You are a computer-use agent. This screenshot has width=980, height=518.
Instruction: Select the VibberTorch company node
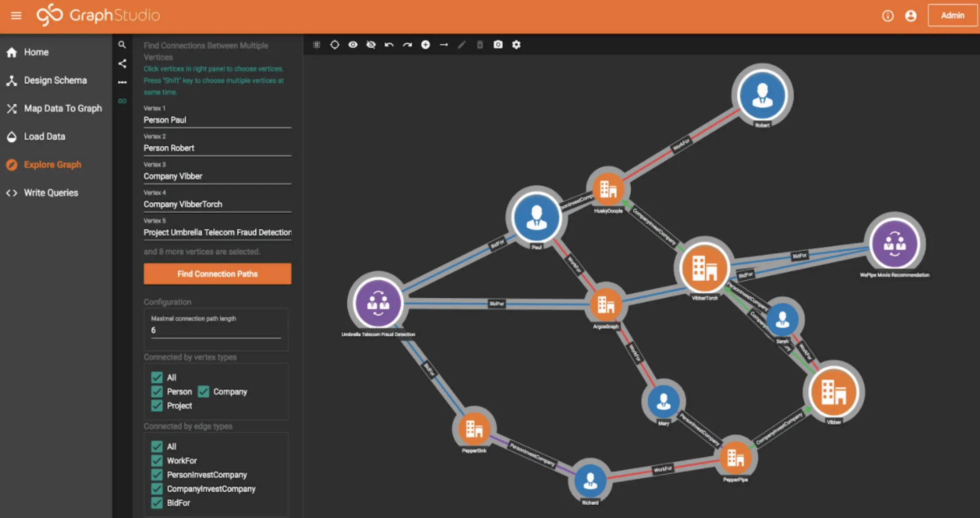(x=704, y=268)
